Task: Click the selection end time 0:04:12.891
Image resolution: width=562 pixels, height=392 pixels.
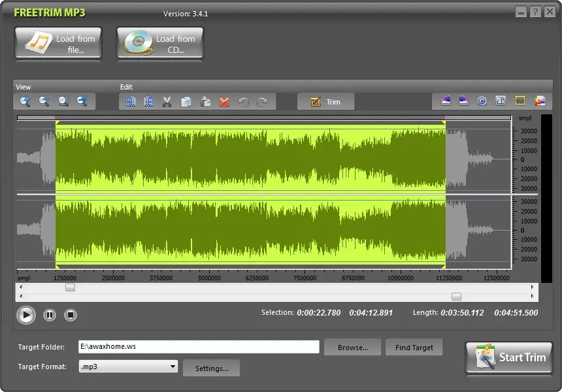Action: point(371,313)
